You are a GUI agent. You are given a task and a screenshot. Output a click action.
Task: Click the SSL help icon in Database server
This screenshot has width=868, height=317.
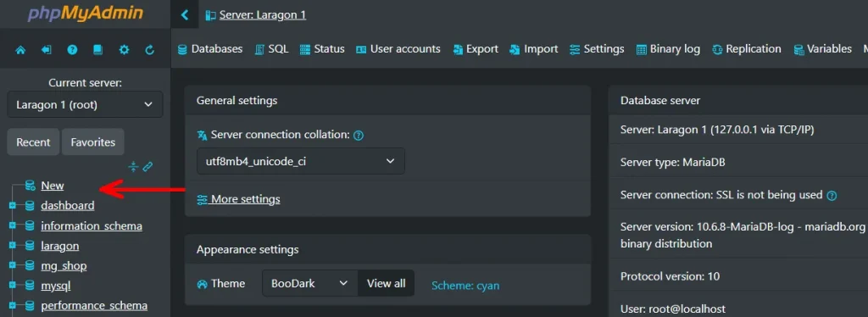coord(832,195)
